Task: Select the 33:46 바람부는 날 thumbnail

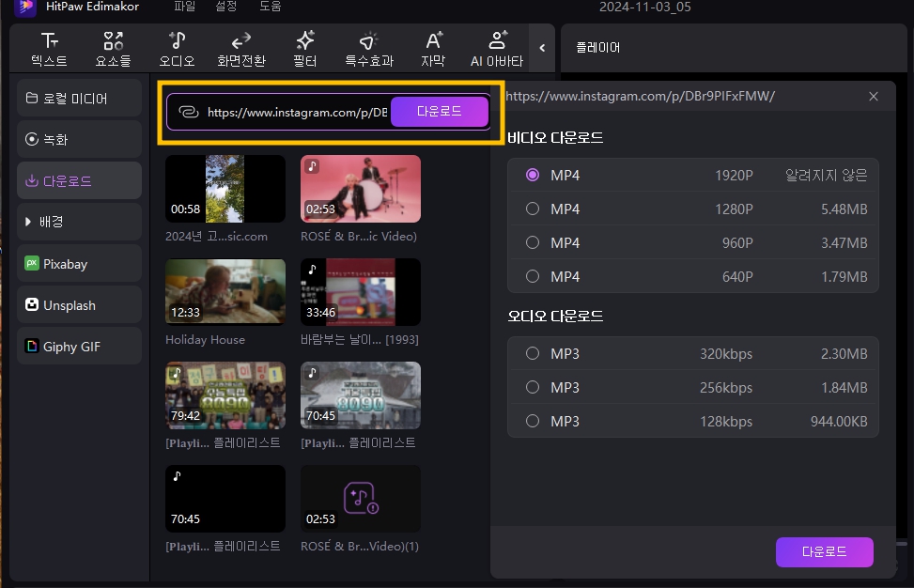Action: tap(361, 292)
